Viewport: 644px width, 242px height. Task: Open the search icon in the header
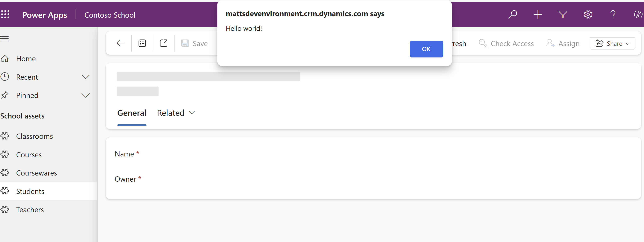[513, 14]
